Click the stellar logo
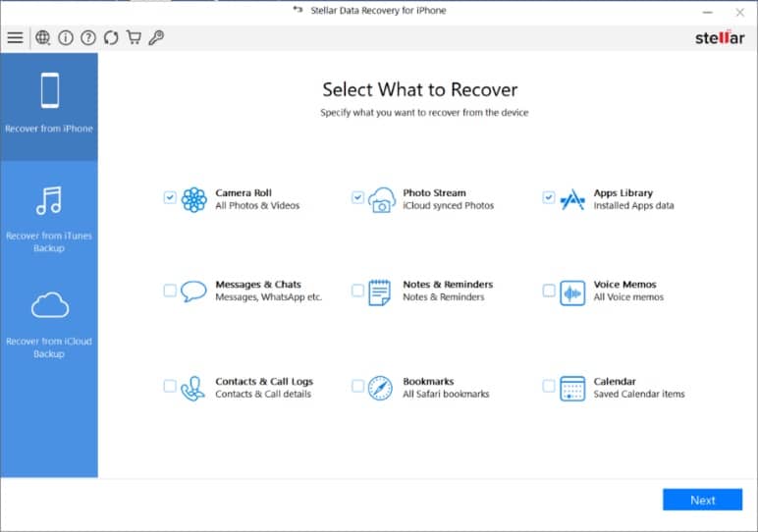The width and height of the screenshot is (758, 532). point(720,37)
